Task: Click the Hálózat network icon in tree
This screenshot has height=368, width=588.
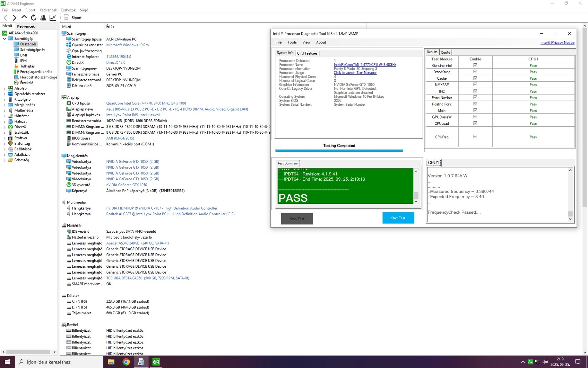Action: coord(10,121)
